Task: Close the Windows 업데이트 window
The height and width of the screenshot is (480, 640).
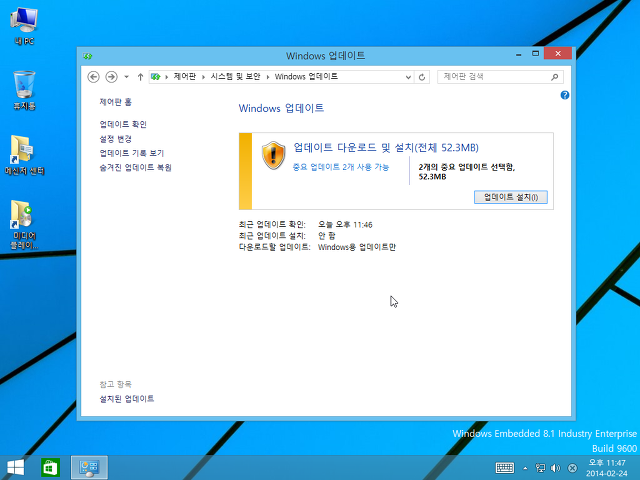Action: 558,53
